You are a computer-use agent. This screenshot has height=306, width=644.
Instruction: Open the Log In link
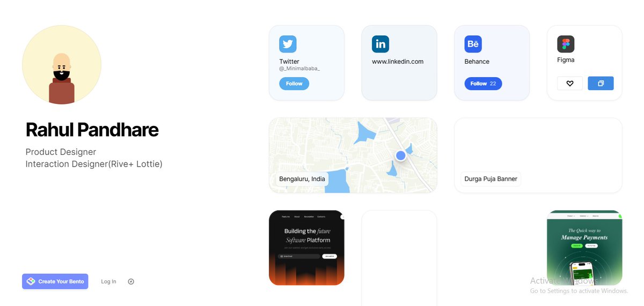coord(108,281)
